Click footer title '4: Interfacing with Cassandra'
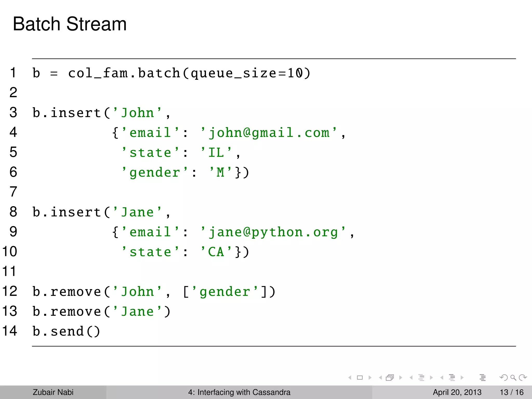This screenshot has width=532, height=399. 239,392
